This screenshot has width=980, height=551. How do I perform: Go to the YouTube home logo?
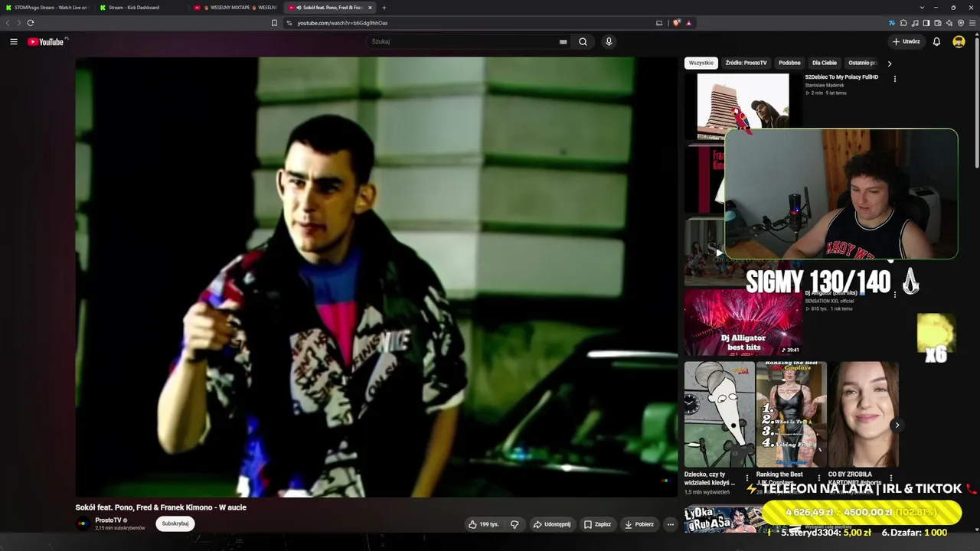point(46,41)
